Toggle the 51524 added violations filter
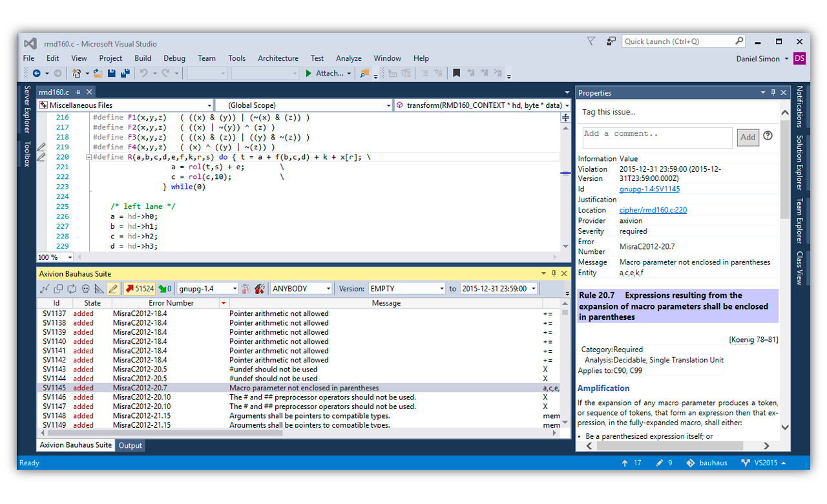The image size is (827, 504). (x=140, y=289)
